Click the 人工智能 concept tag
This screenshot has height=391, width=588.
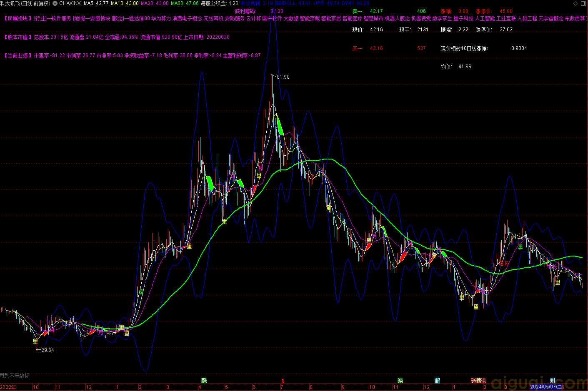[x=485, y=18]
